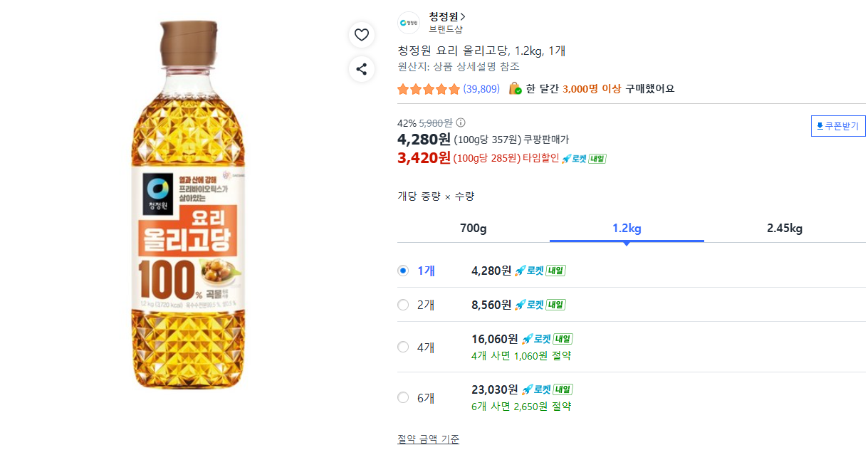Click the rocket icon in the 6개 row
Screen dimensions: 868x450
[528, 389]
